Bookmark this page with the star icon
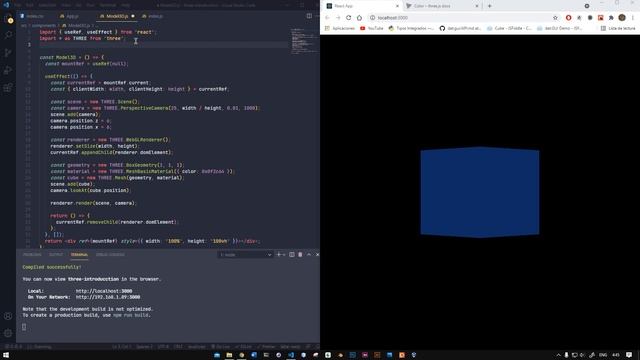 555,18
